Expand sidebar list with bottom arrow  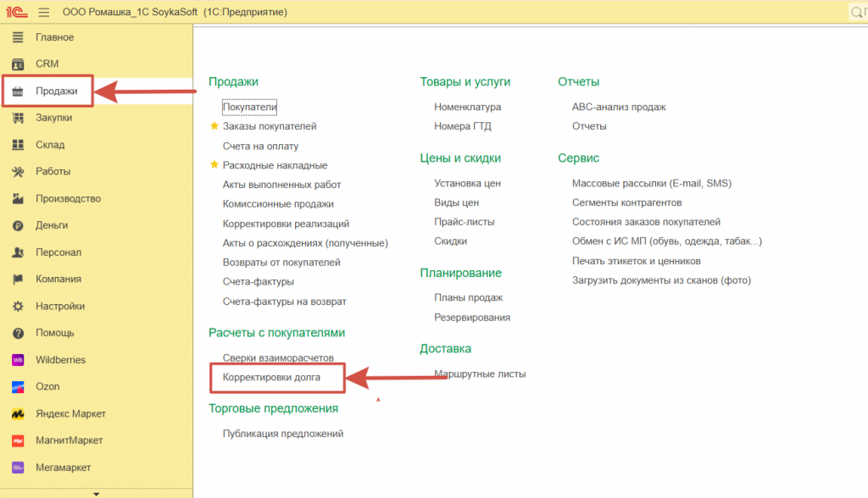pyautogui.click(x=96, y=493)
